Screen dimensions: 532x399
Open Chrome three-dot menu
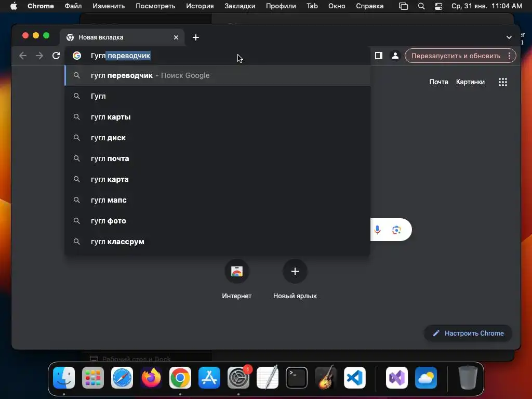point(509,56)
